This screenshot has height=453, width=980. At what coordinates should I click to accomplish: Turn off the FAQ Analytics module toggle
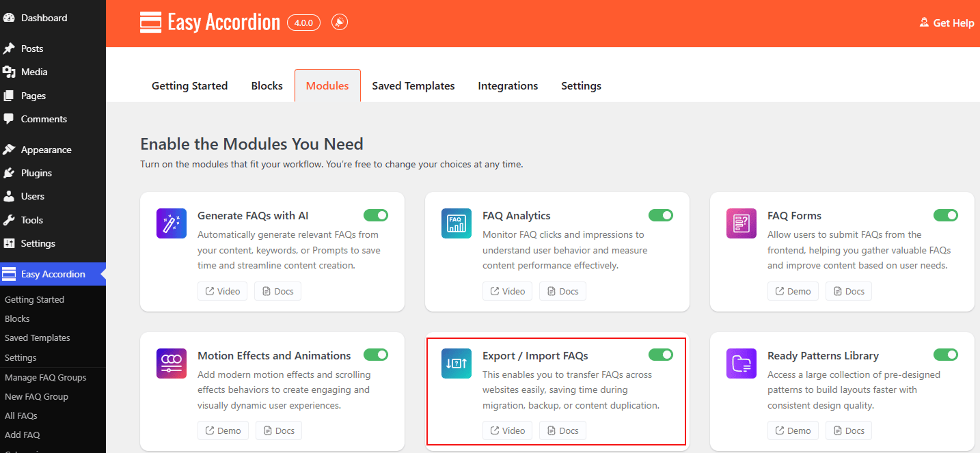click(661, 215)
